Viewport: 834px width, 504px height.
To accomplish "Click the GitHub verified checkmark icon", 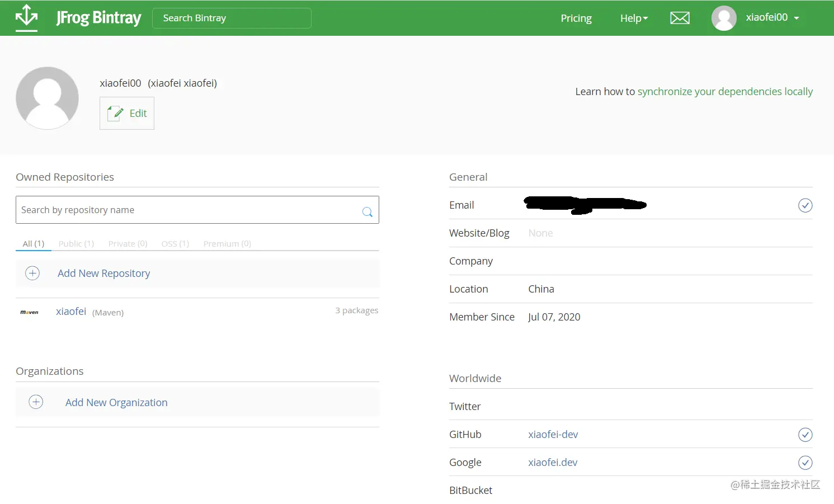I will pyautogui.click(x=805, y=435).
